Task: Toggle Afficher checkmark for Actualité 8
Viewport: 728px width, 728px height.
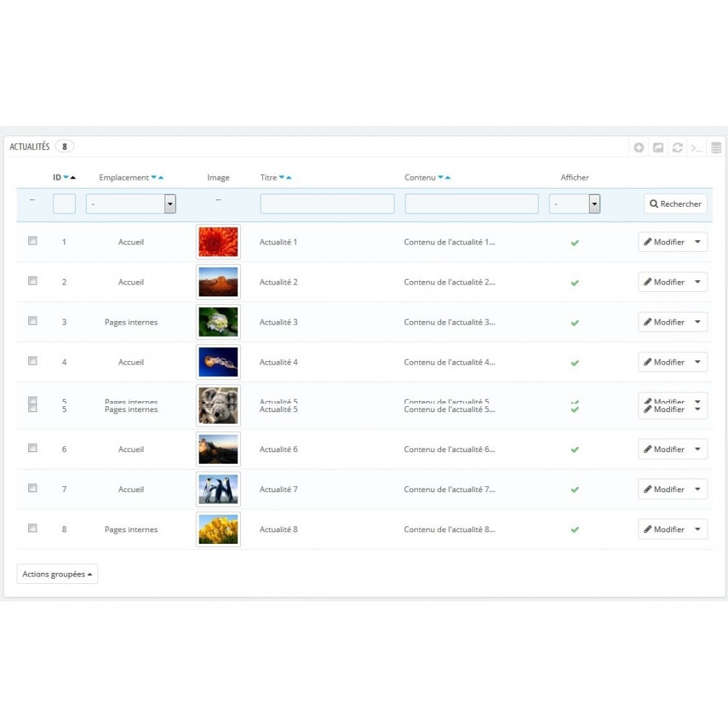Action: (575, 530)
